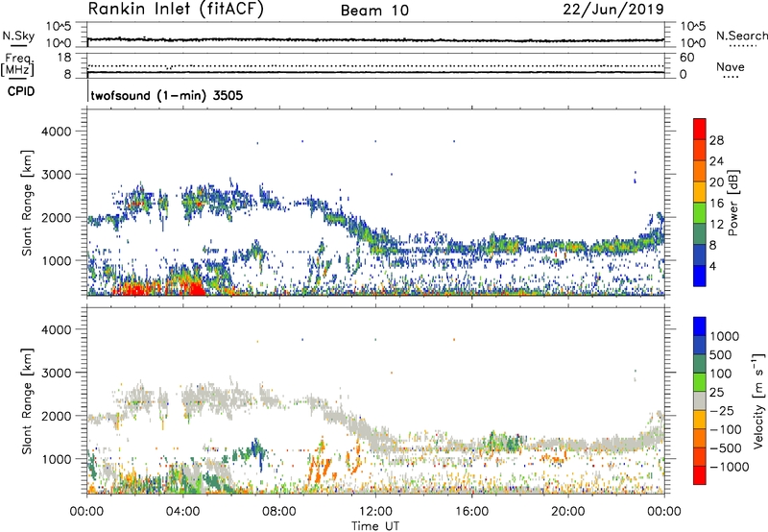Click the dotted Nave trace in frequency panel
The width and height of the screenshot is (768, 532).
(375, 65)
